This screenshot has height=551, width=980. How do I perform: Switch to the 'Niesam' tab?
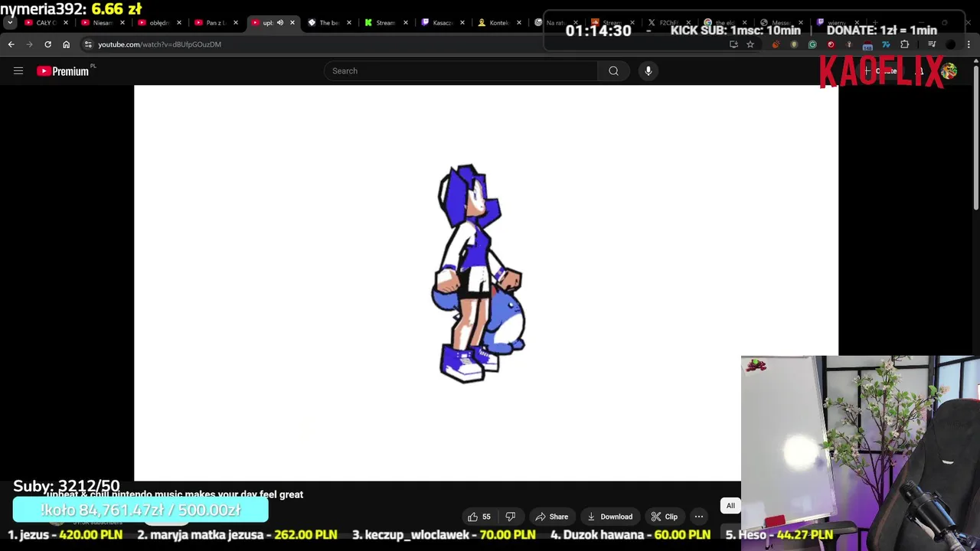pyautogui.click(x=101, y=23)
